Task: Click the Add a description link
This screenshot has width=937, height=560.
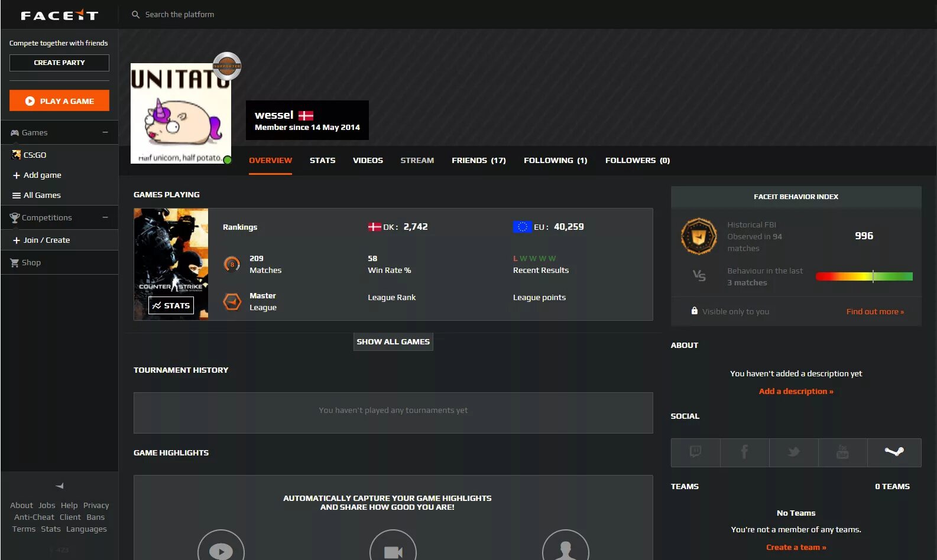Action: pos(796,392)
